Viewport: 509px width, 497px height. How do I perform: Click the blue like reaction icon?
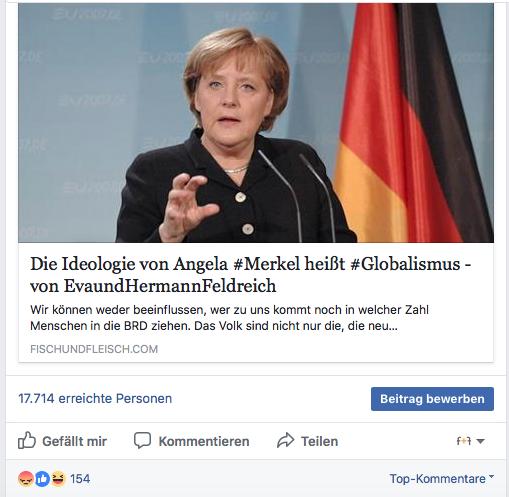pos(42,479)
